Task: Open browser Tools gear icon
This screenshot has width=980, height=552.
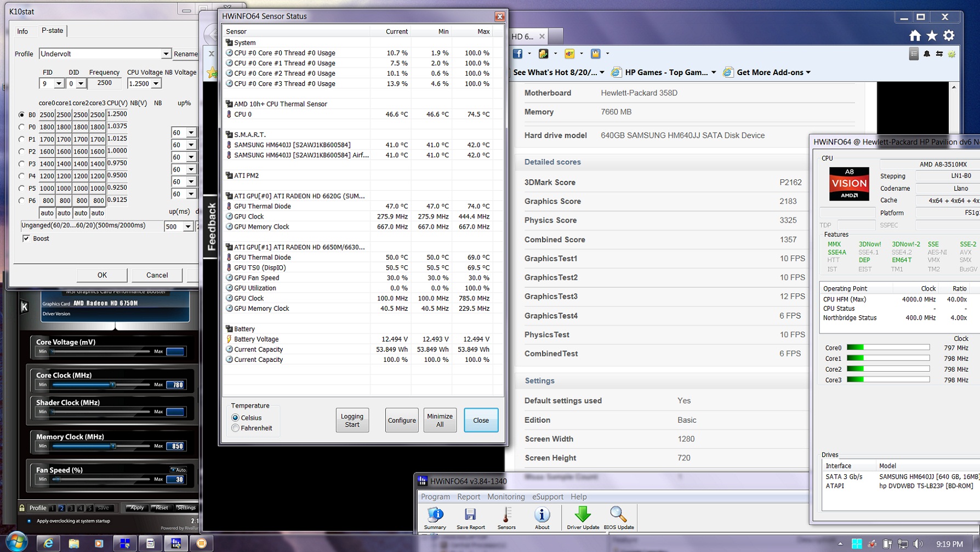Action: click(949, 36)
